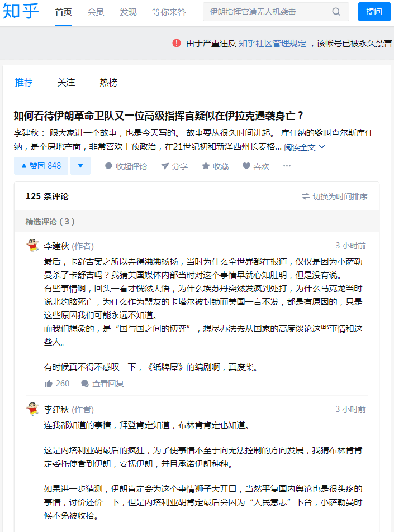Expand the answer with 阅读全文
The image size is (394, 532).
pos(305,147)
